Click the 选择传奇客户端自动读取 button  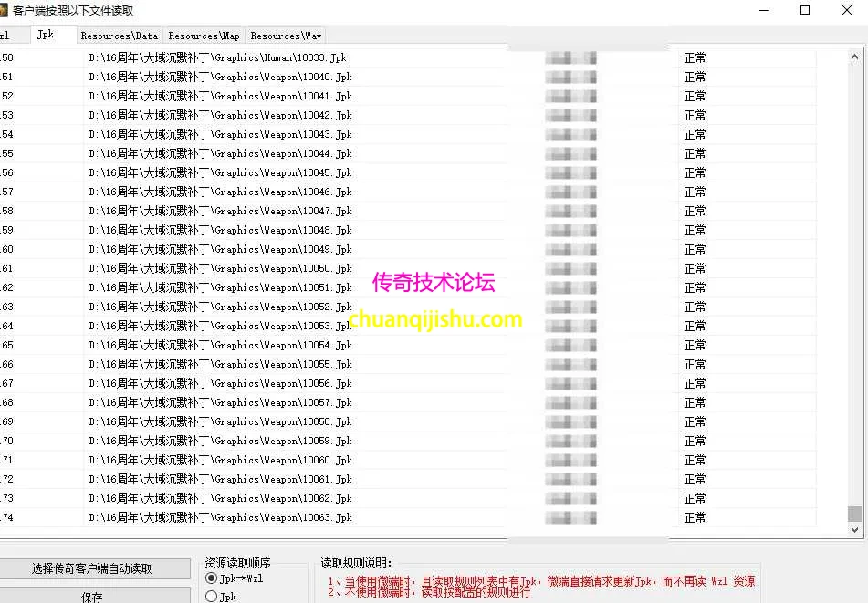pyautogui.click(x=97, y=568)
